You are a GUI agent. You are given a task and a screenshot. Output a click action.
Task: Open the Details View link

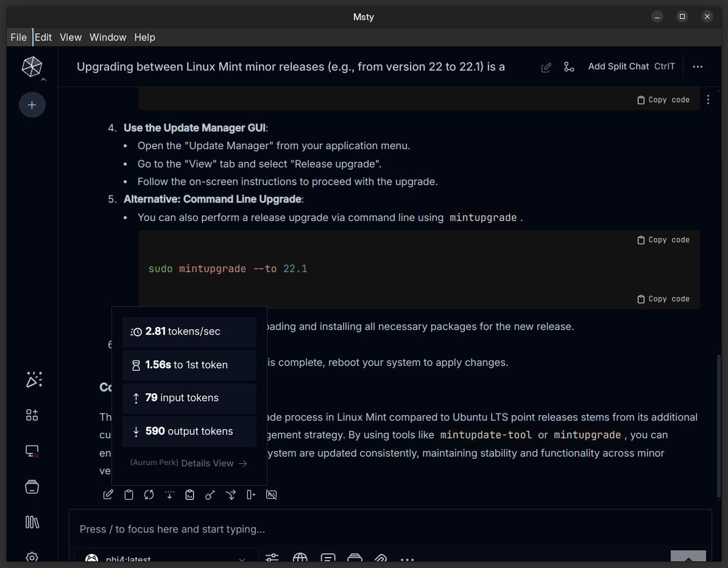click(x=214, y=463)
